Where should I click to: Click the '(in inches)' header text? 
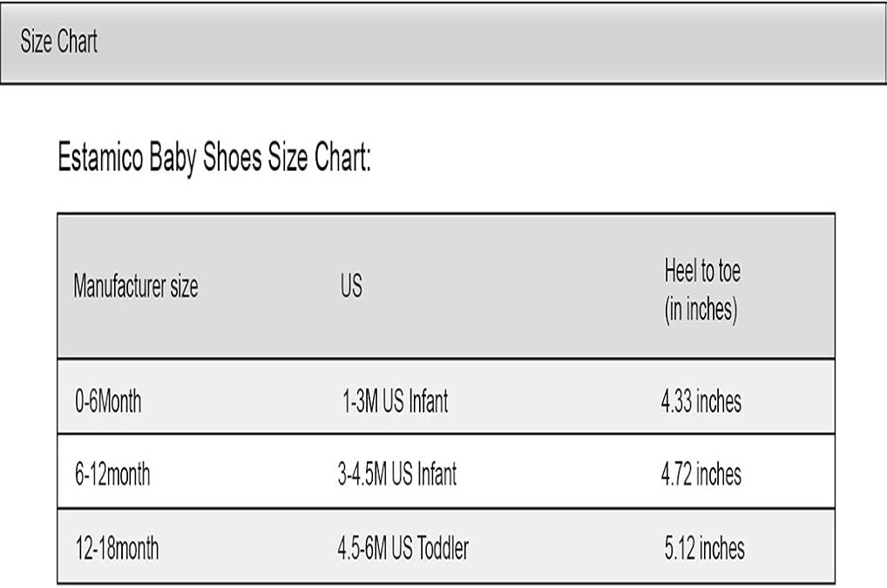701,310
